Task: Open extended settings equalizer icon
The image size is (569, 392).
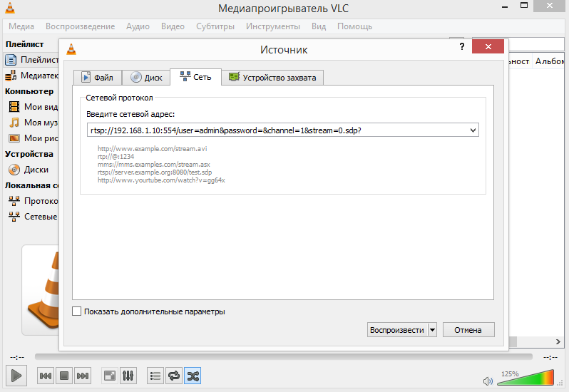Action: point(128,376)
